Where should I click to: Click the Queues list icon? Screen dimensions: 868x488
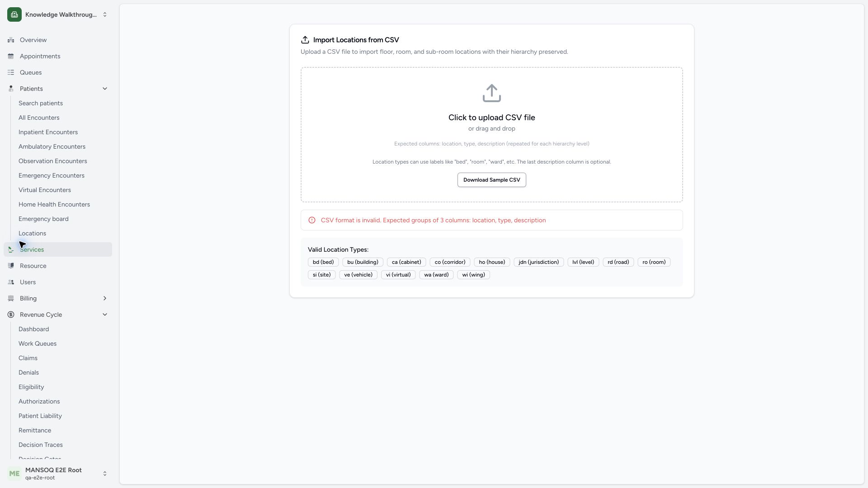[11, 72]
